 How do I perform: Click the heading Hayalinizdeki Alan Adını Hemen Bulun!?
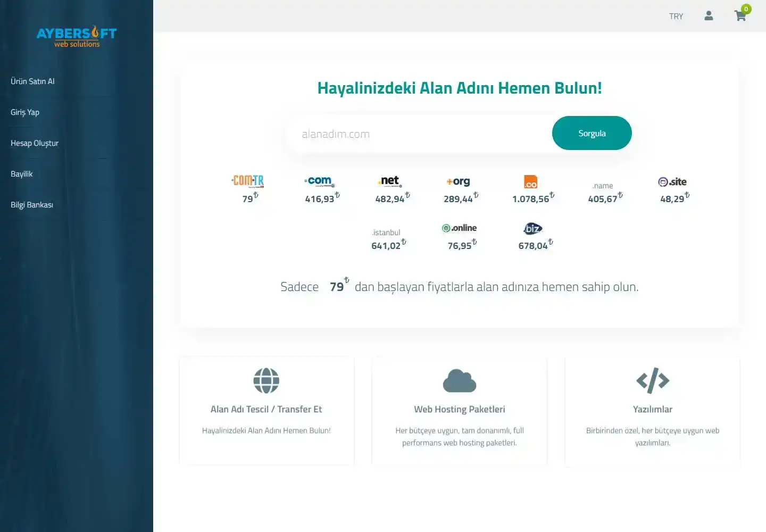coord(460,88)
